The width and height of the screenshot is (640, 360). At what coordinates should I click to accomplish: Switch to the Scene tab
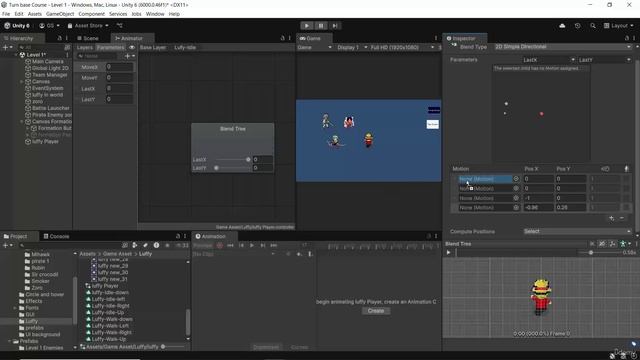[88, 38]
